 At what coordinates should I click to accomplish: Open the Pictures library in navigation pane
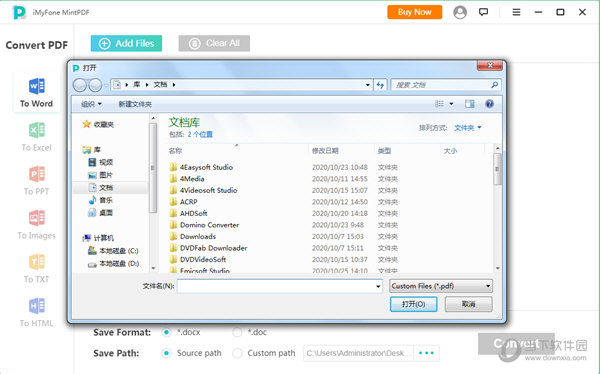click(101, 175)
